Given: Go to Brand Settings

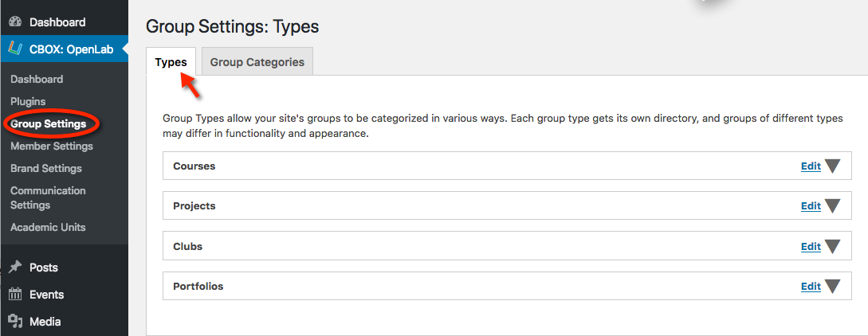Looking at the screenshot, I should coord(46,168).
